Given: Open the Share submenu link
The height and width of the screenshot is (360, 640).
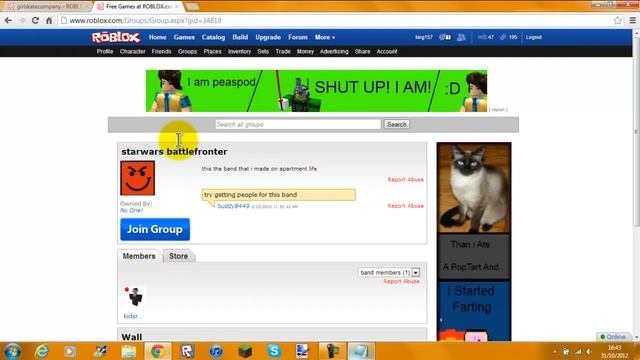Looking at the screenshot, I should click(362, 51).
